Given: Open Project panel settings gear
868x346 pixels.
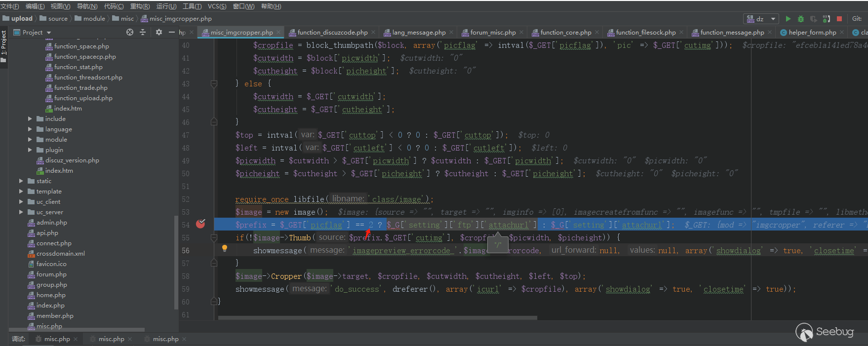Looking at the screenshot, I should (158, 32).
